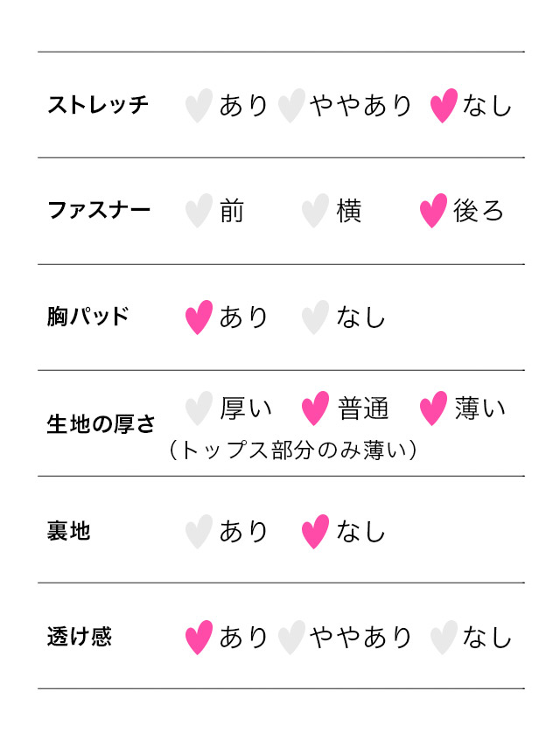This screenshot has height=747, width=560.
Task: Click the gray heart for 裏地 あり
Action: tap(199, 532)
